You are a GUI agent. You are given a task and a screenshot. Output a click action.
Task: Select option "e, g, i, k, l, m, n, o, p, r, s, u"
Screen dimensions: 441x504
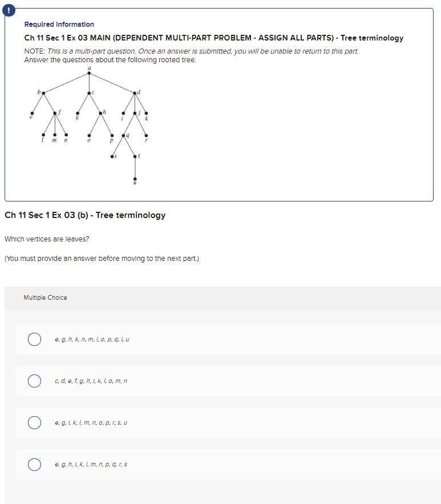[34, 422]
